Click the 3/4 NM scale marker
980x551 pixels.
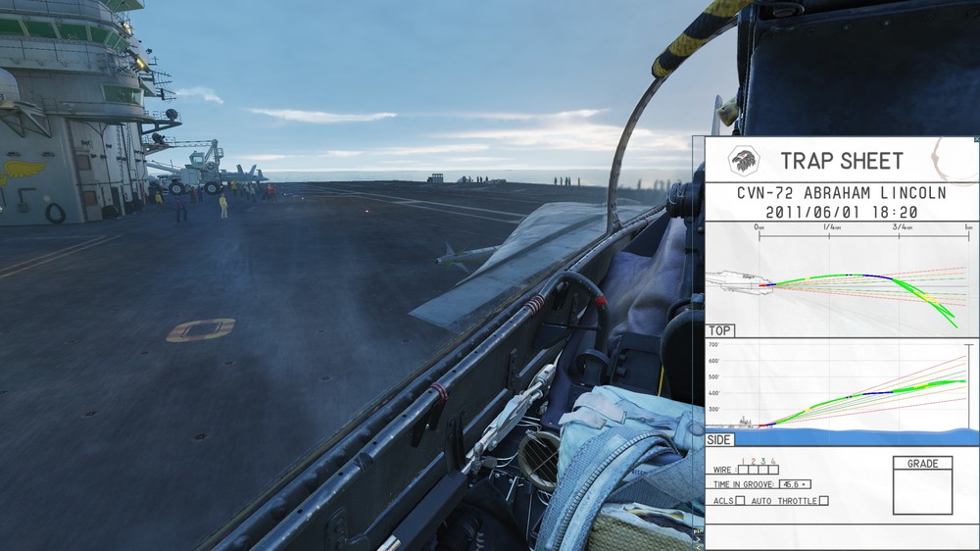tap(902, 227)
